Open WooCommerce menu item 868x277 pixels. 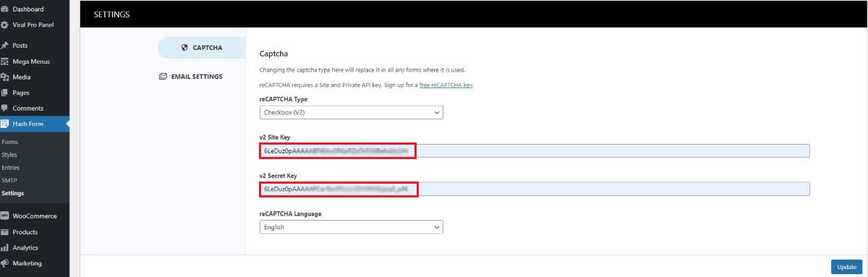pyautogui.click(x=35, y=216)
